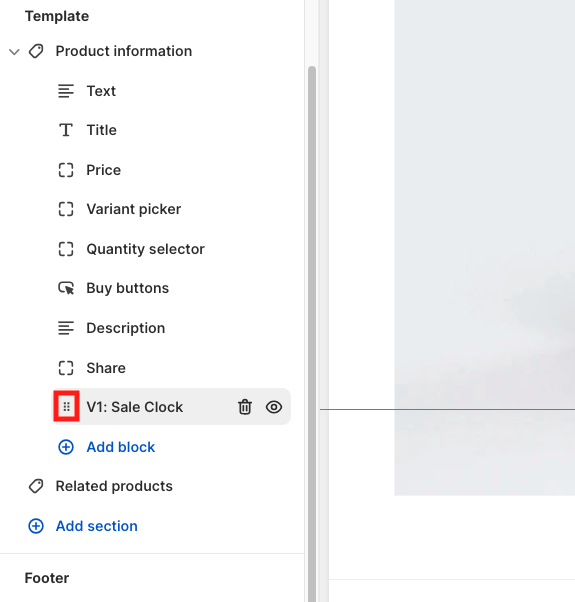The width and height of the screenshot is (575, 602).
Task: Open the Text block
Action: pos(101,91)
